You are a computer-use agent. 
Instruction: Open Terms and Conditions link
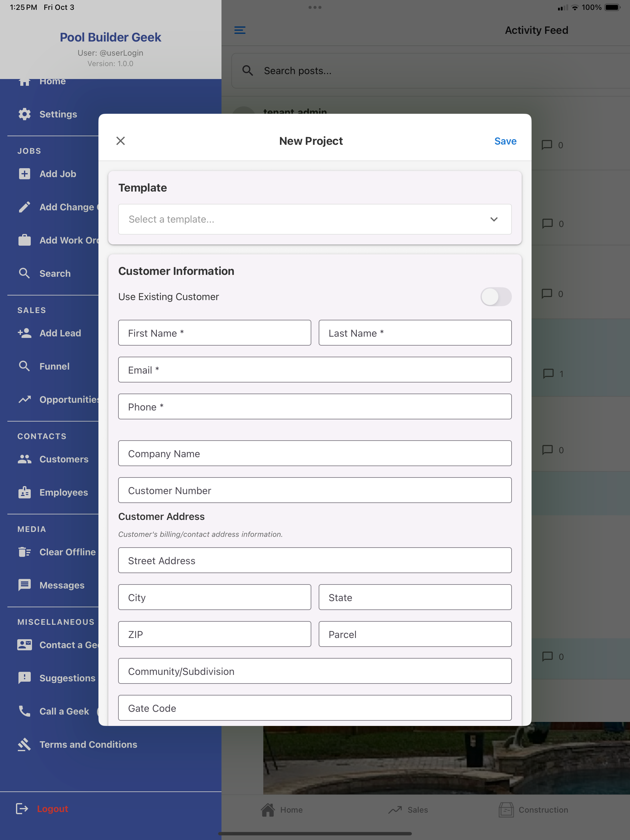click(88, 744)
